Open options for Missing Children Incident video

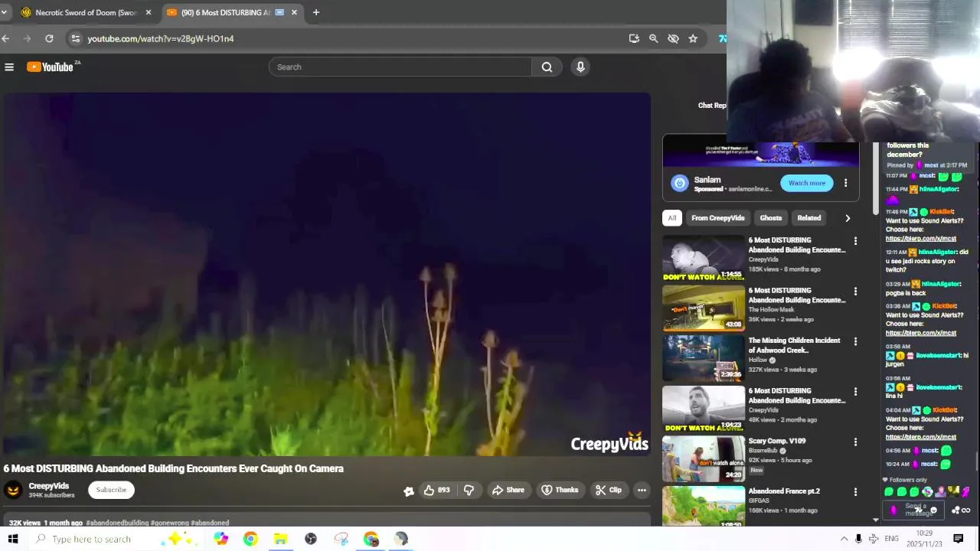[855, 341]
